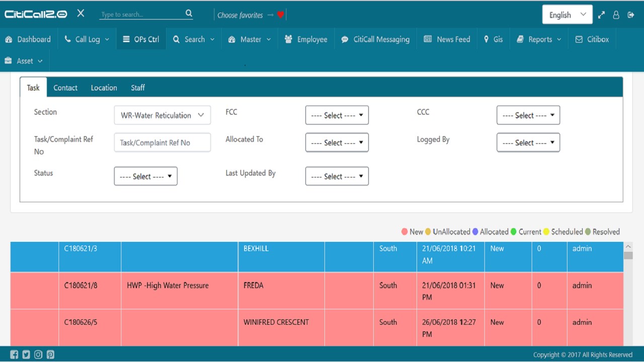The image size is (644, 362).
Task: Toggle fullscreen with the expand arrows icon
Action: [601, 15]
